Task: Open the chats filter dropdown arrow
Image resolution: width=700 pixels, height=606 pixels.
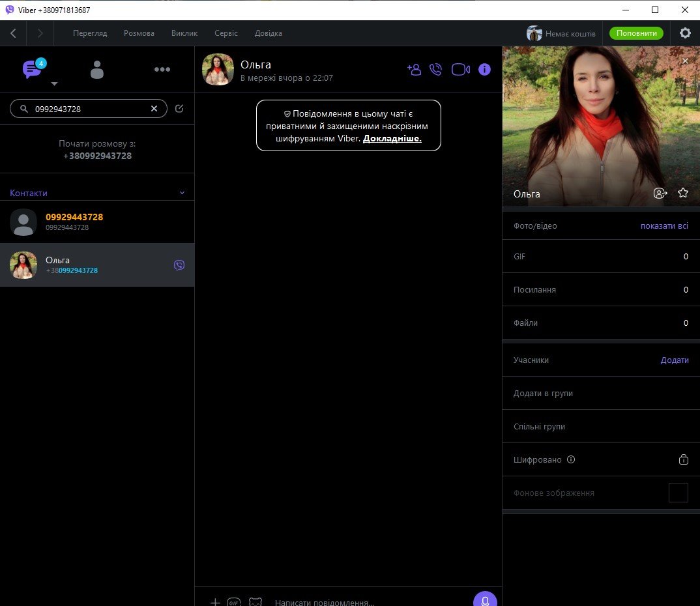Action: (x=55, y=84)
